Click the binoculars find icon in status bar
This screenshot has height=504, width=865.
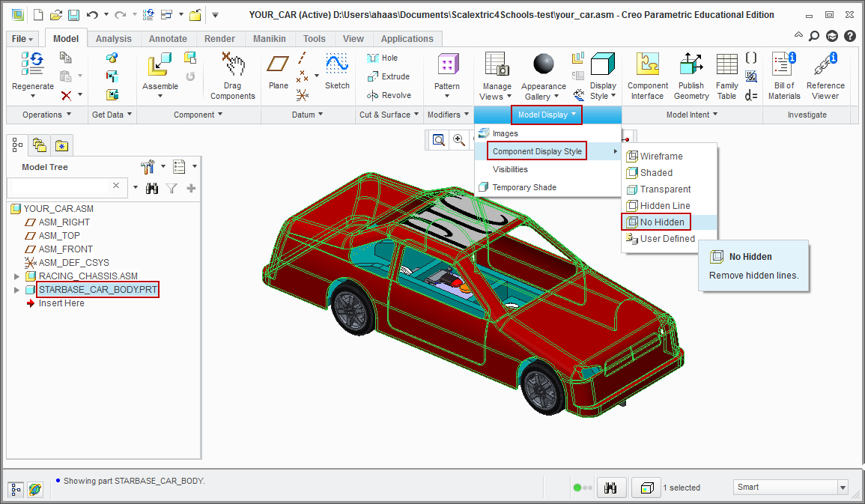pos(610,488)
